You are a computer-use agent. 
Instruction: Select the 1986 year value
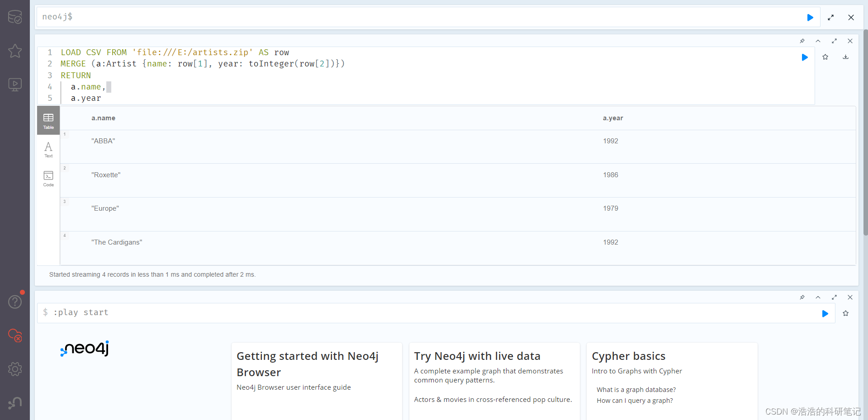tap(610, 175)
